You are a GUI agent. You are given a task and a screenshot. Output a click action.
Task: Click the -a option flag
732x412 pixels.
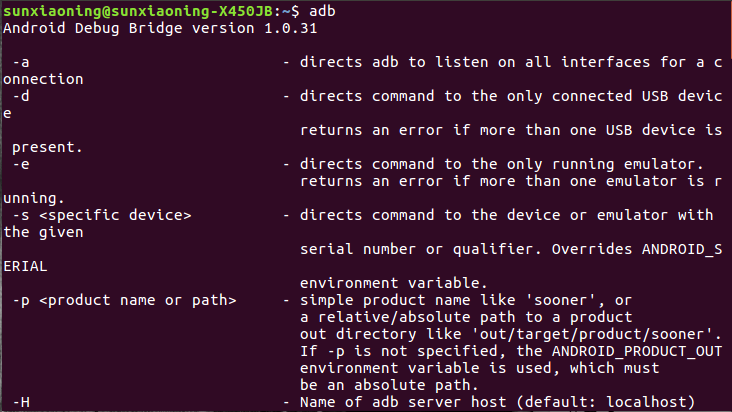click(x=20, y=63)
